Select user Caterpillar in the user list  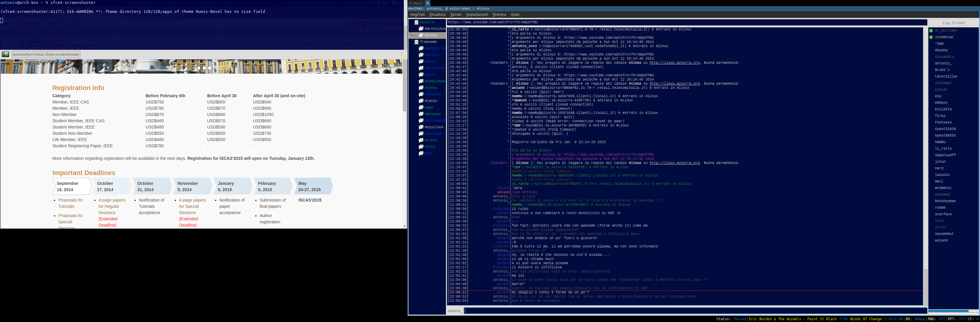(x=946, y=76)
